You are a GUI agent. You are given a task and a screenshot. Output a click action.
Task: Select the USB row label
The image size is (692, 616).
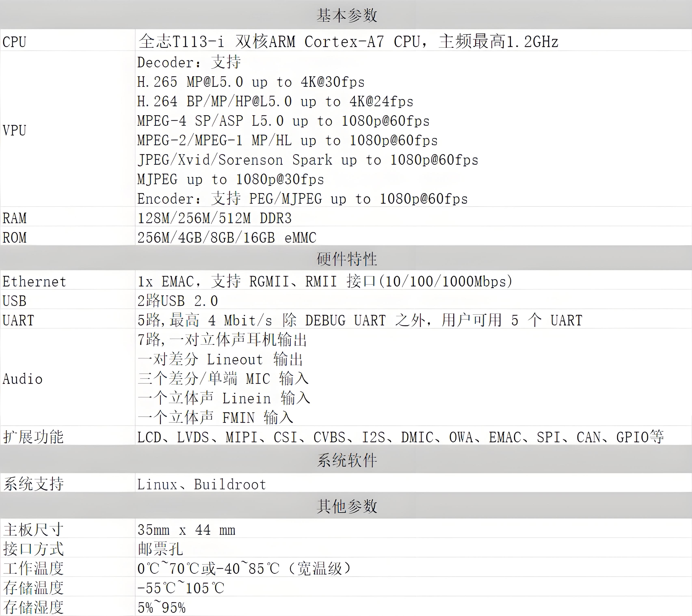coord(14,301)
